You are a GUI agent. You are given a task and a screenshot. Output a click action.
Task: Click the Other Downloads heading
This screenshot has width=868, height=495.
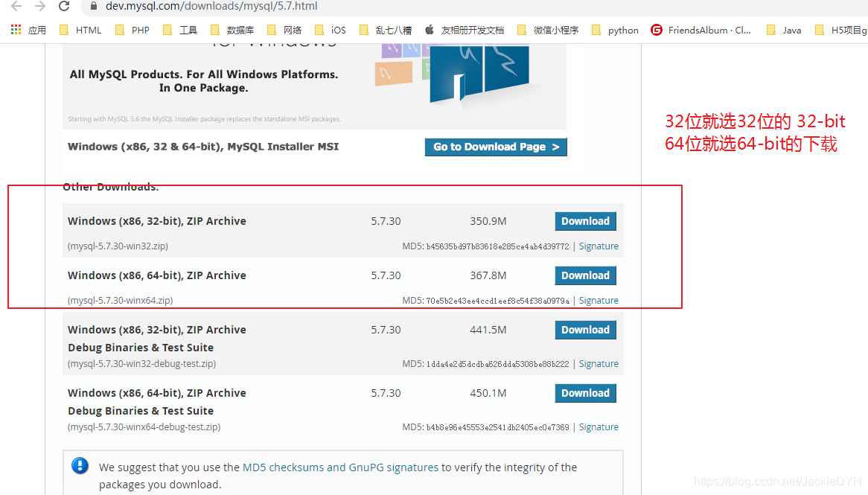pyautogui.click(x=111, y=187)
